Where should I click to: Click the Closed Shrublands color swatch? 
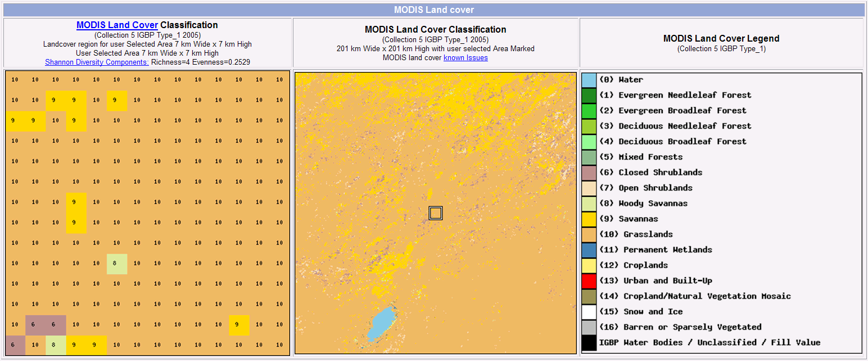click(589, 173)
